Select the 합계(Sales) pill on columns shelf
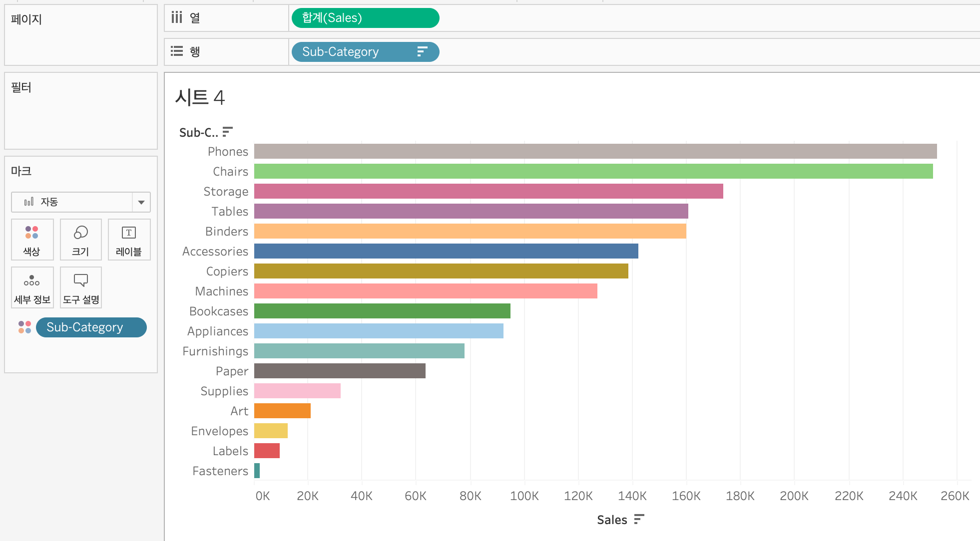This screenshot has height=541, width=980. (x=365, y=18)
